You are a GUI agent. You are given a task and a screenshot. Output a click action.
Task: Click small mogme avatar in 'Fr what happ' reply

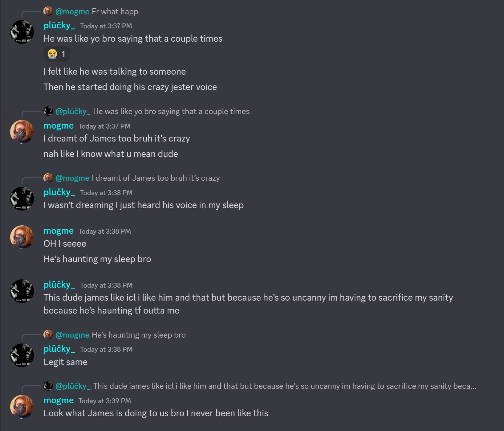coord(48,11)
